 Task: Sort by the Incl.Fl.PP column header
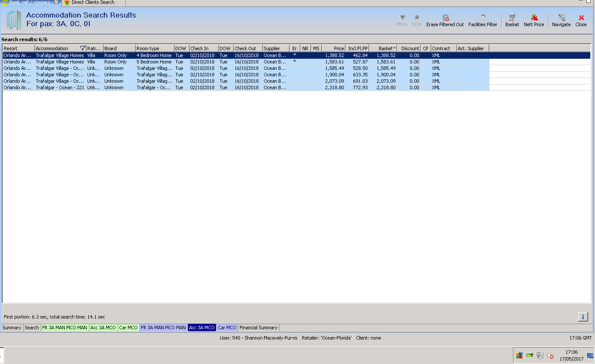[357, 48]
